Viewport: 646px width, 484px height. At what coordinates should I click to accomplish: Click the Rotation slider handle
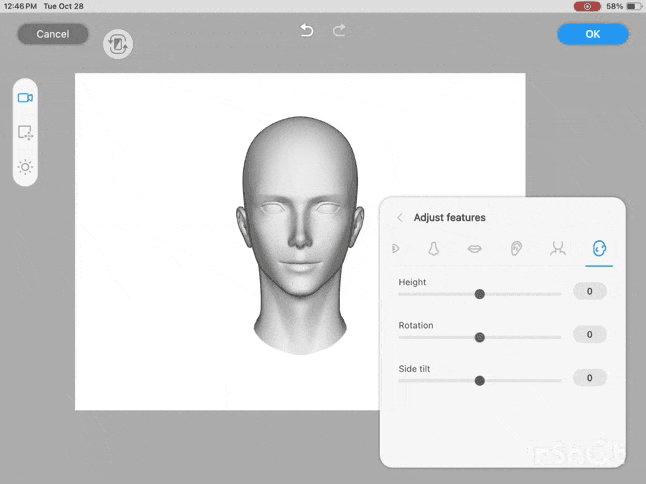point(480,337)
